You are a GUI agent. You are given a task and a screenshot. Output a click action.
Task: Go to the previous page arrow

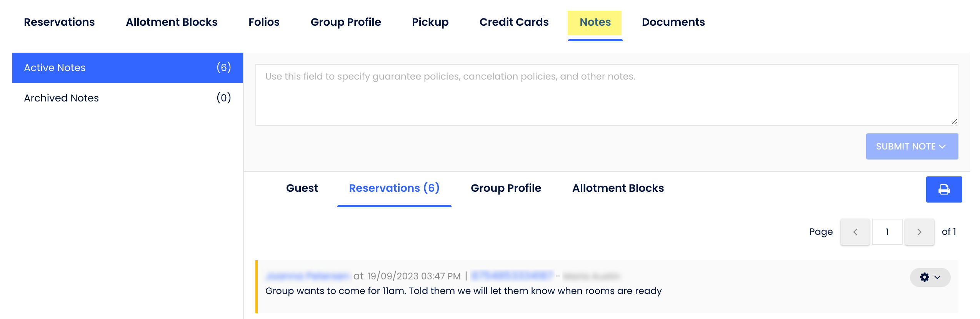tap(855, 232)
